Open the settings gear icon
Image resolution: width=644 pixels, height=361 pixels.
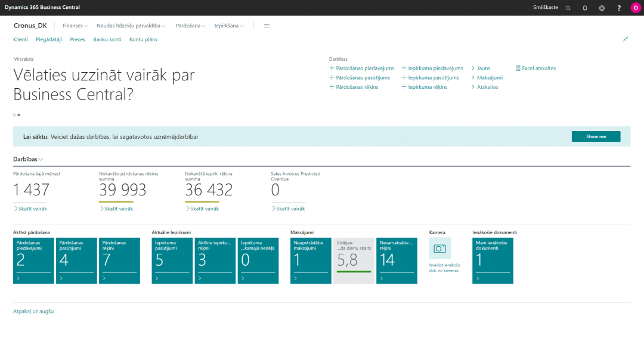(602, 8)
